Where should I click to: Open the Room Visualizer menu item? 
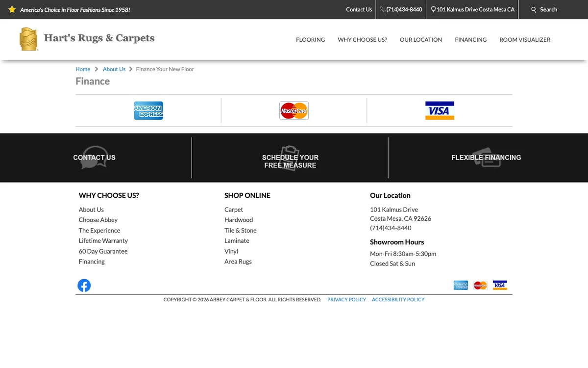(525, 40)
